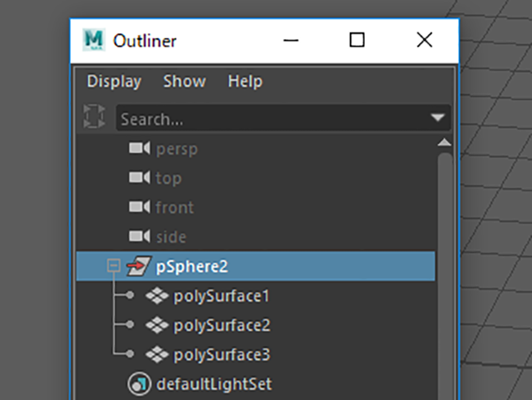Screen dimensions: 532x400
Task: Open the search filter dropdown arrow
Action: click(x=438, y=118)
